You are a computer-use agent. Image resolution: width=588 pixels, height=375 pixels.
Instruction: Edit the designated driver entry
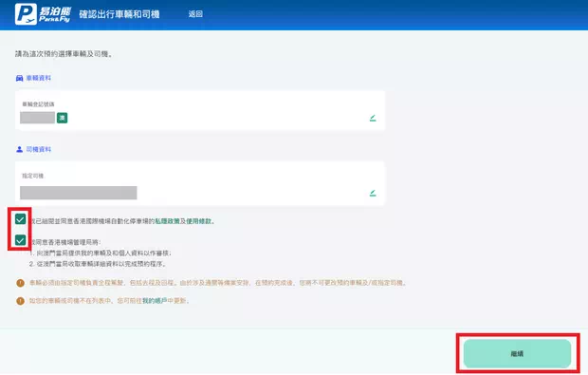click(x=373, y=193)
